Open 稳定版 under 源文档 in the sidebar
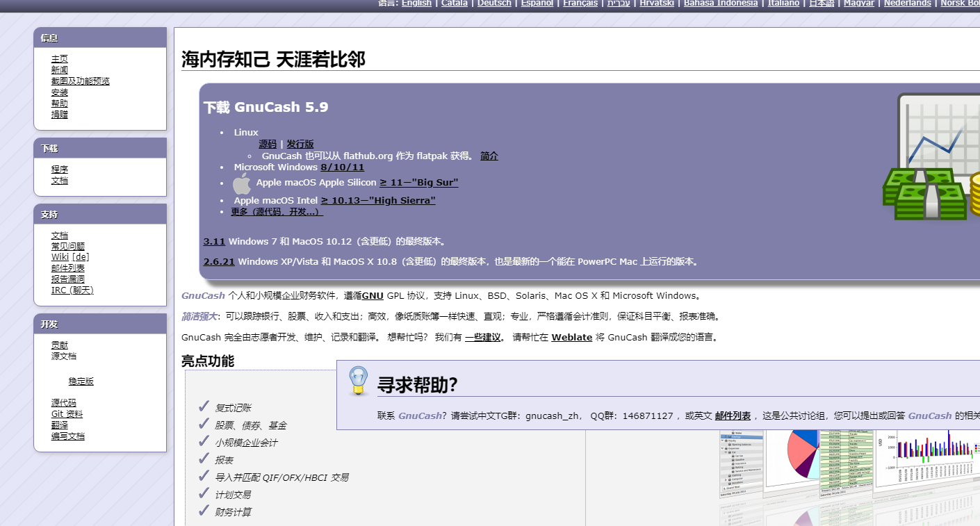This screenshot has width=980, height=526. pyautogui.click(x=81, y=381)
